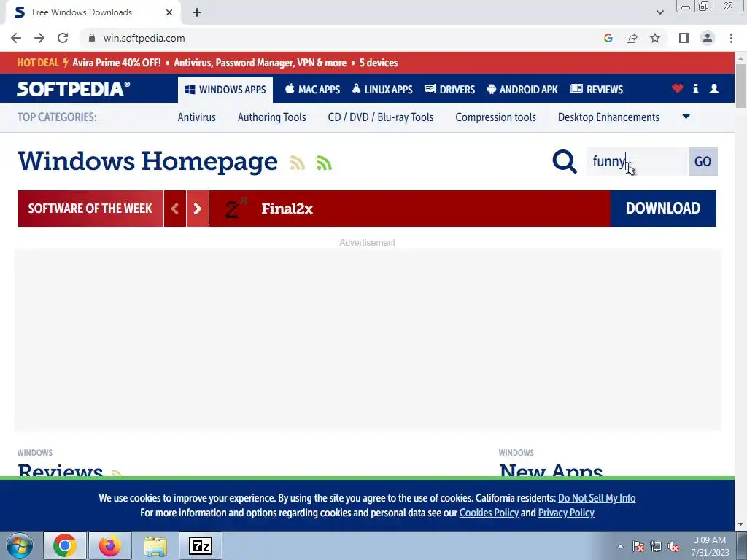Screen dimensions: 747x560
Task: Click the tab search chevron
Action: coord(659,12)
